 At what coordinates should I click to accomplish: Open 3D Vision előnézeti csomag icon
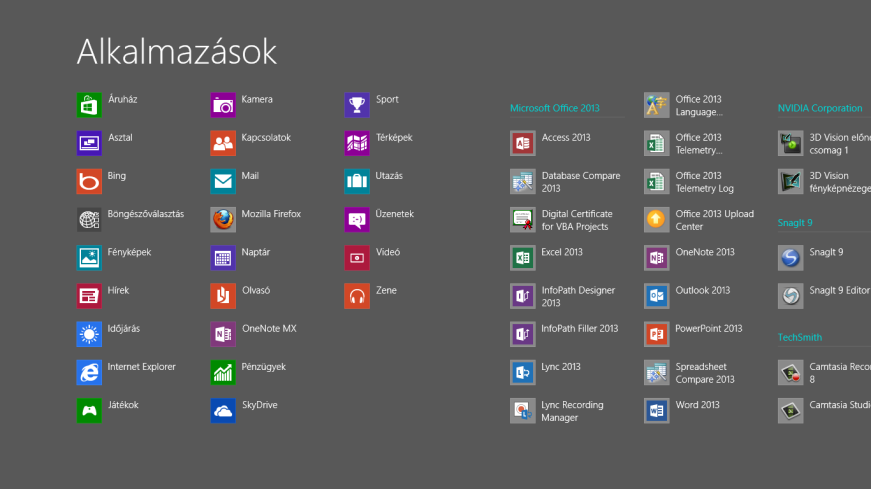(x=790, y=143)
